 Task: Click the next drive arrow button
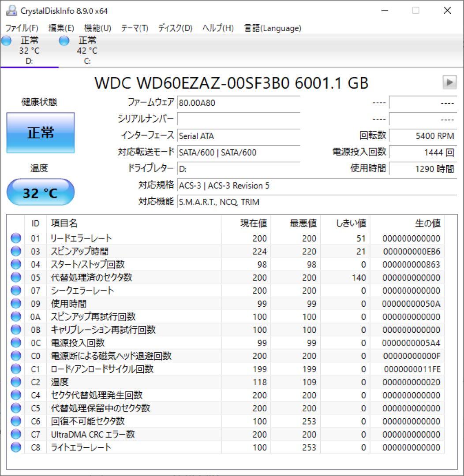tap(450, 82)
